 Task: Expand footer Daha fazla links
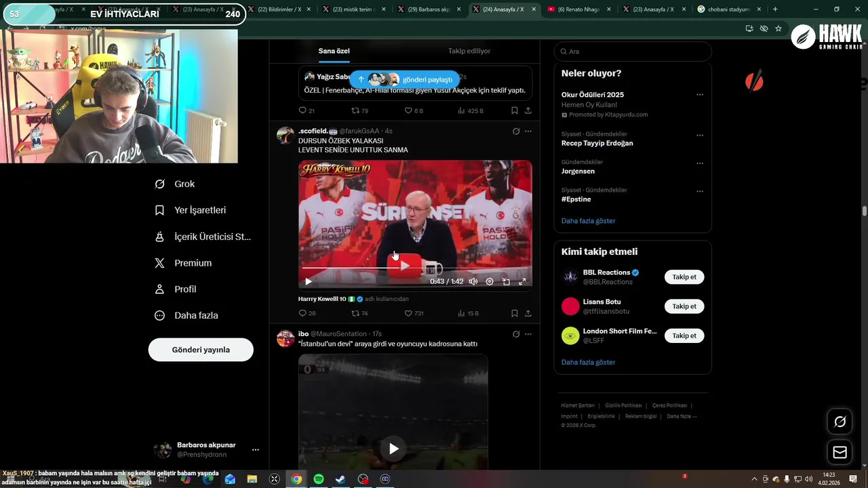click(682, 416)
